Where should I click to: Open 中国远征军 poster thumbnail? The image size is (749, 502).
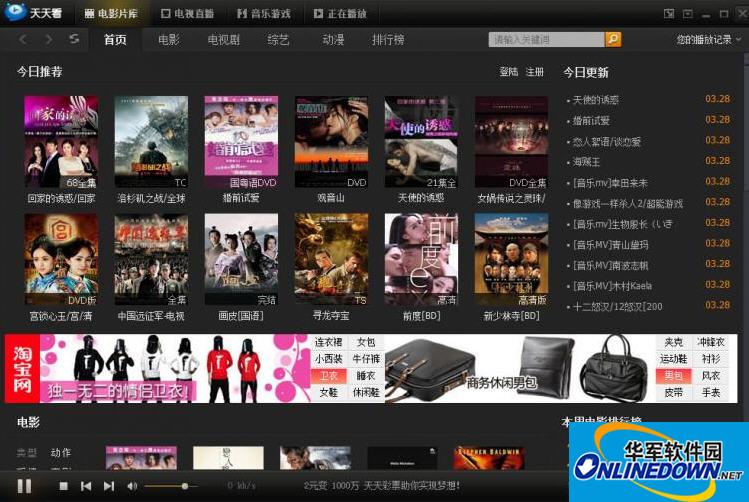coord(151,259)
